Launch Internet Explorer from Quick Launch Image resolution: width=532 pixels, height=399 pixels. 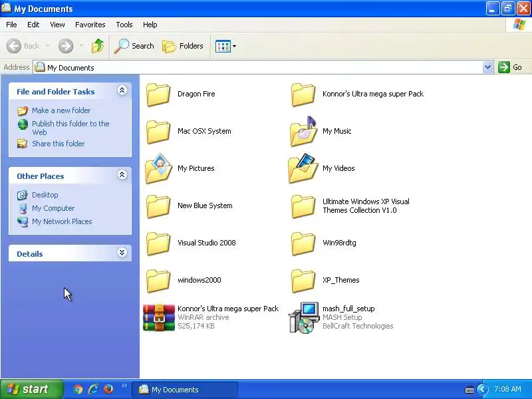click(x=93, y=389)
